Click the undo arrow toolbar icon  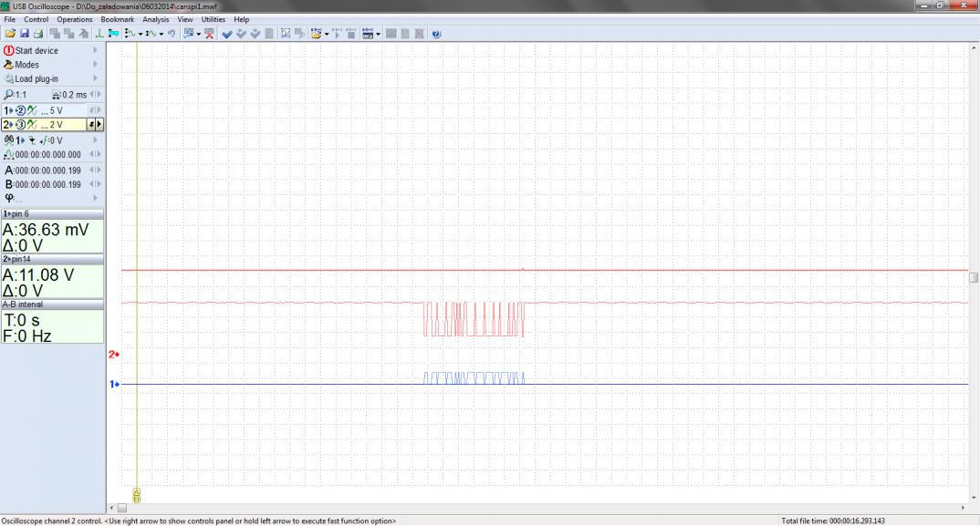[x=172, y=34]
